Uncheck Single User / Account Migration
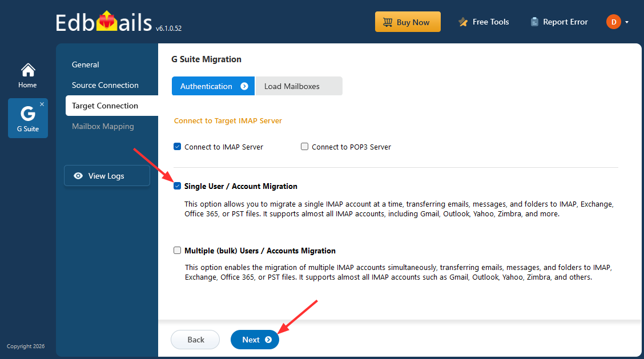The image size is (644, 359). [x=177, y=186]
